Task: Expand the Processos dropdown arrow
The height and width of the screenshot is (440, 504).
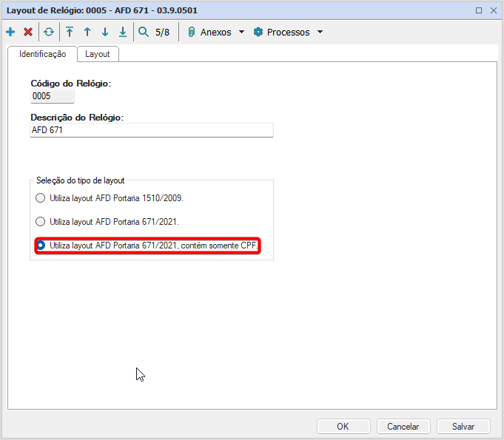Action: click(320, 32)
